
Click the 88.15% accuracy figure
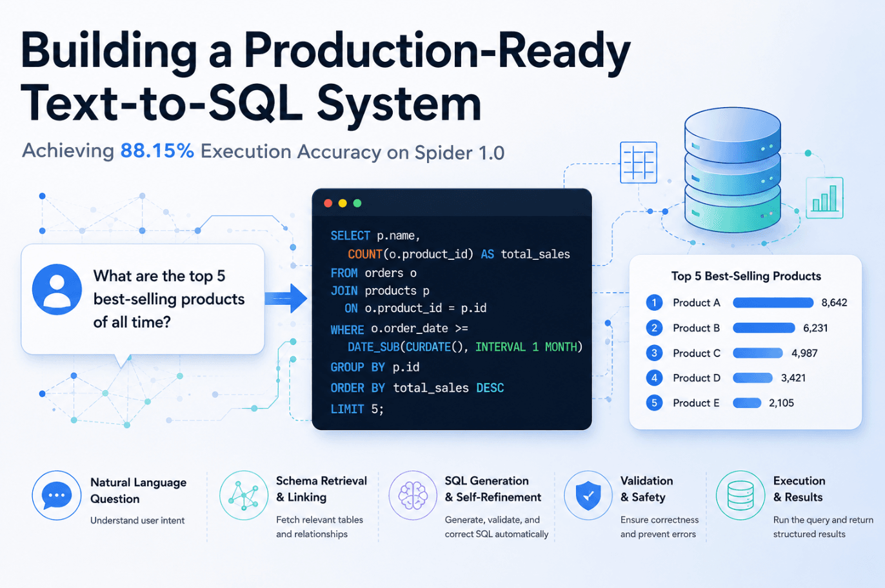coord(157,151)
